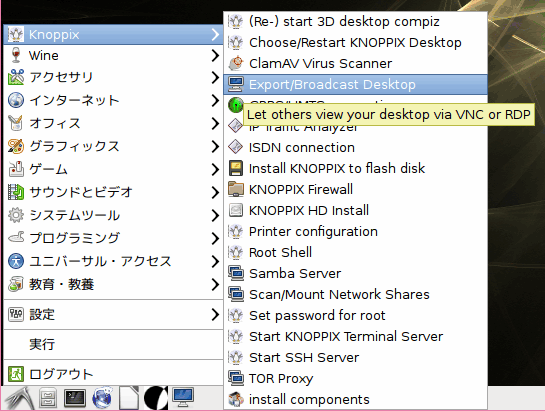The image size is (545, 411).
Task: Click the プログラミング icon
Action: tap(16, 238)
